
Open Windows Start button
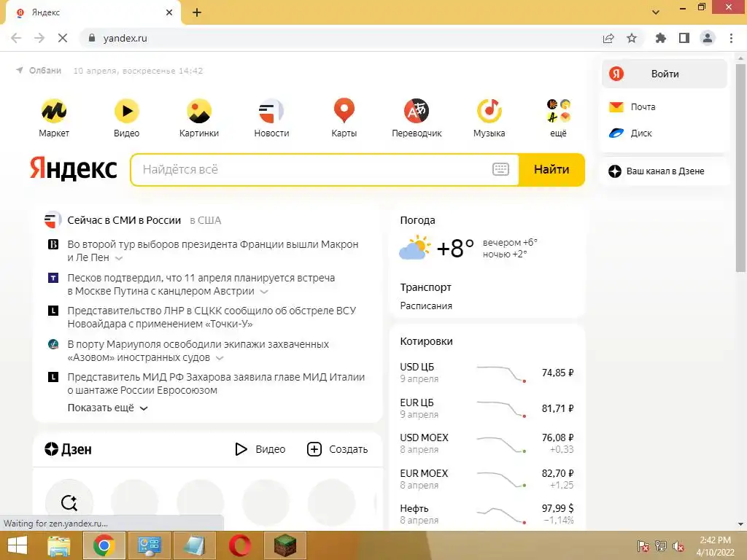click(x=18, y=545)
